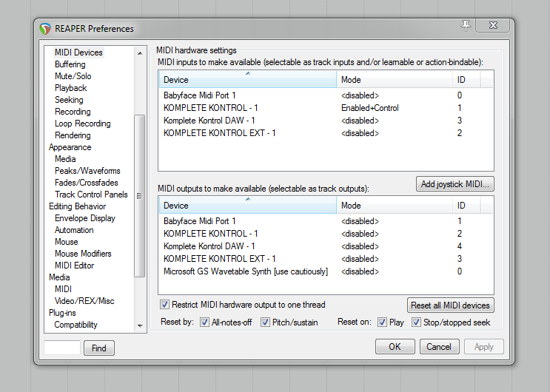
Task: Open the Buffering preferences page
Action: (70, 64)
